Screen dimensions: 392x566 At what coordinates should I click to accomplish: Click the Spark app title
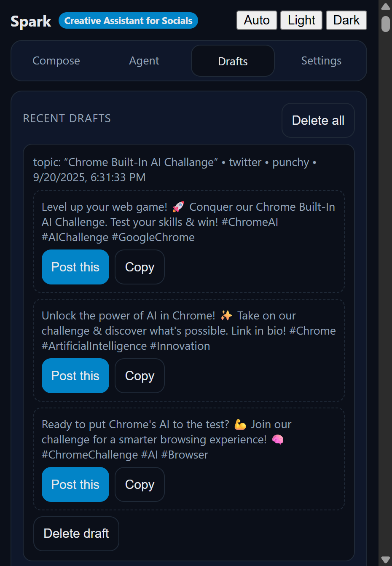pos(31,21)
